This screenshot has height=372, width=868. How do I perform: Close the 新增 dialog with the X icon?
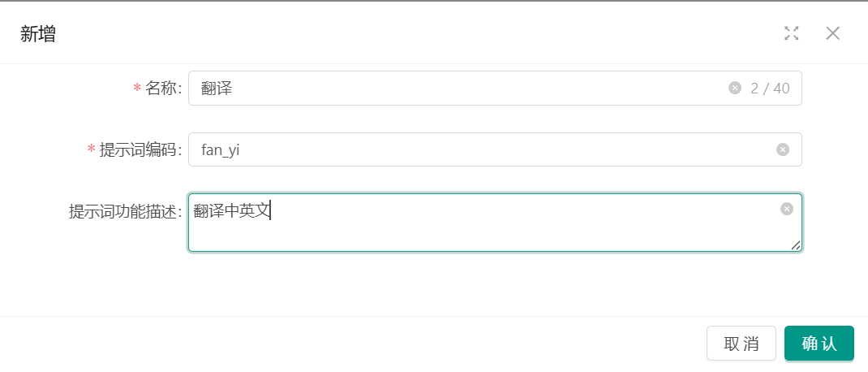(832, 33)
